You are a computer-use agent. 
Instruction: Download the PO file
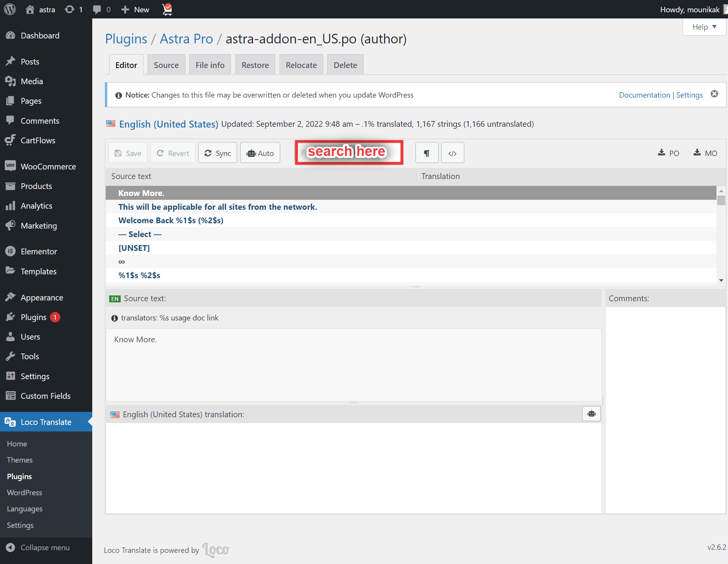668,153
